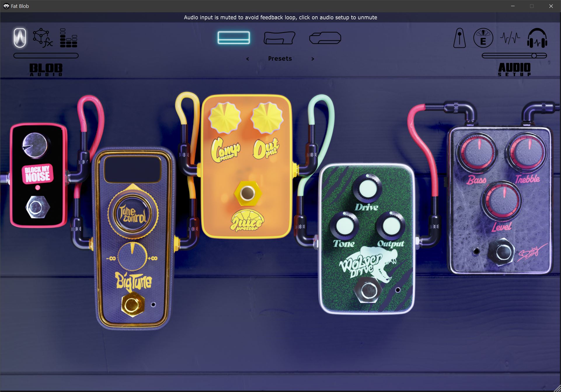Click the Baby Bass pedal Trebble knob
561x392 pixels.
[x=527, y=152]
